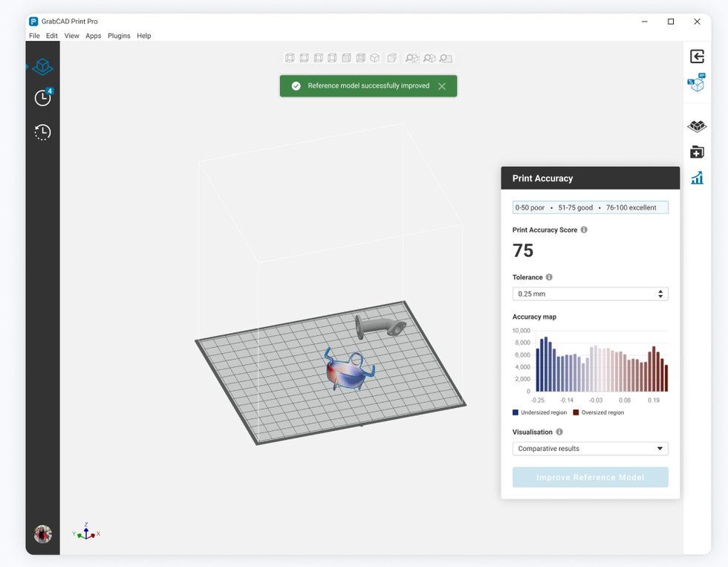Click the blue analytics chart icon in right sidebar

[696, 178]
